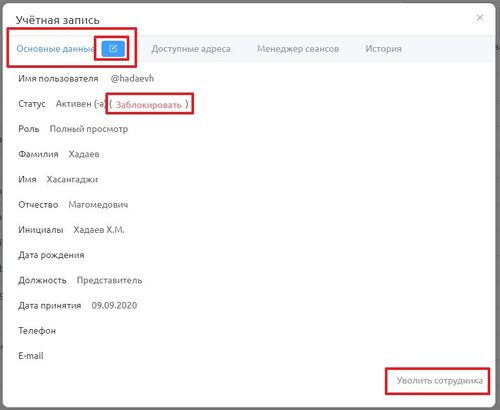Click the role value Полный просмотр
Screen dimensions: 500x410
click(x=89, y=129)
